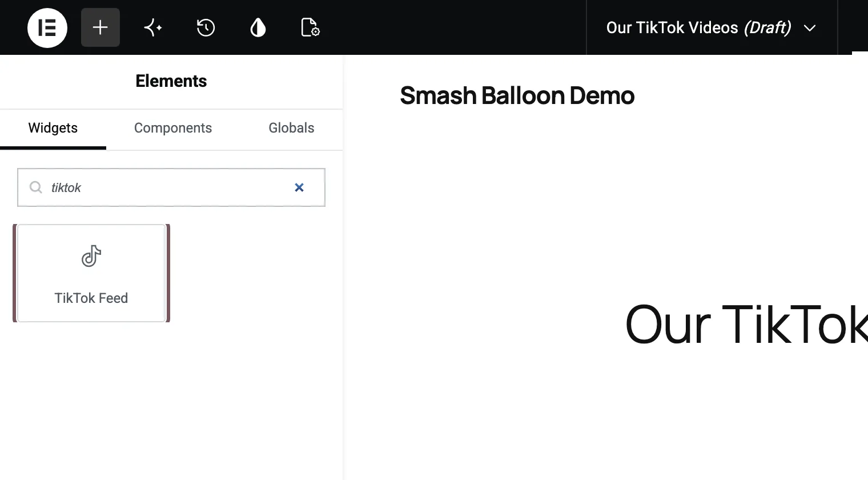Click the add element plus button

(x=101, y=27)
